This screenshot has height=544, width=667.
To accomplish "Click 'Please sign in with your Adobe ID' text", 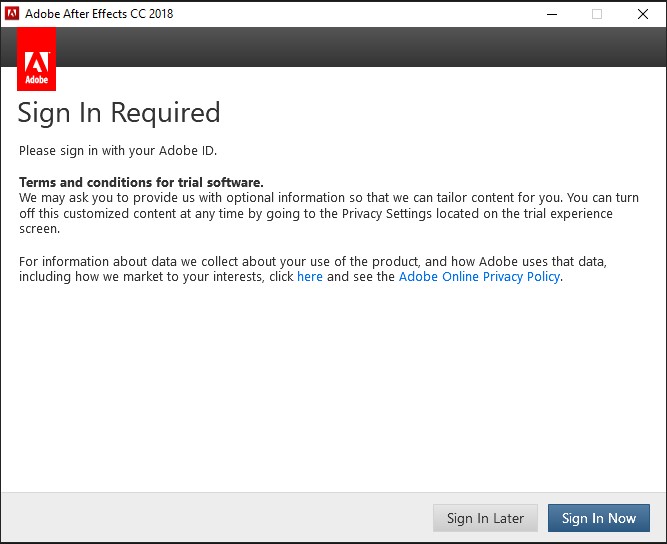I will pos(118,151).
